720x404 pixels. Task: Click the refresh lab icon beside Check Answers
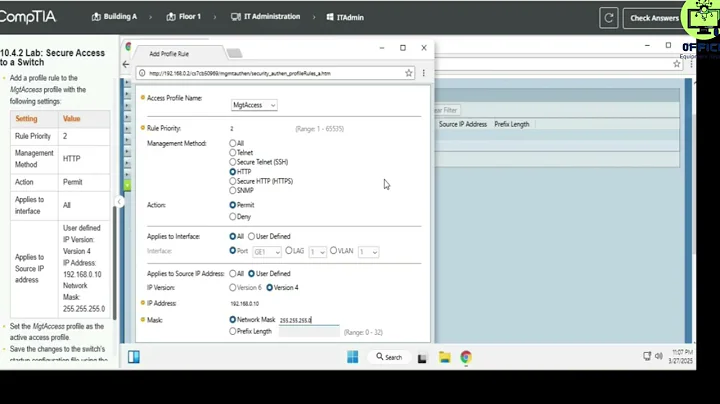(x=608, y=18)
